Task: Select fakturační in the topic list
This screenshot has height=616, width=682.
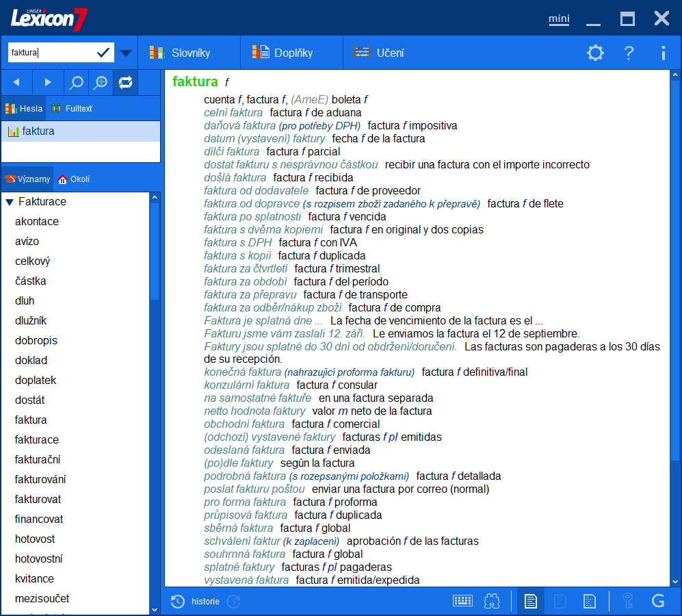Action: point(38,459)
